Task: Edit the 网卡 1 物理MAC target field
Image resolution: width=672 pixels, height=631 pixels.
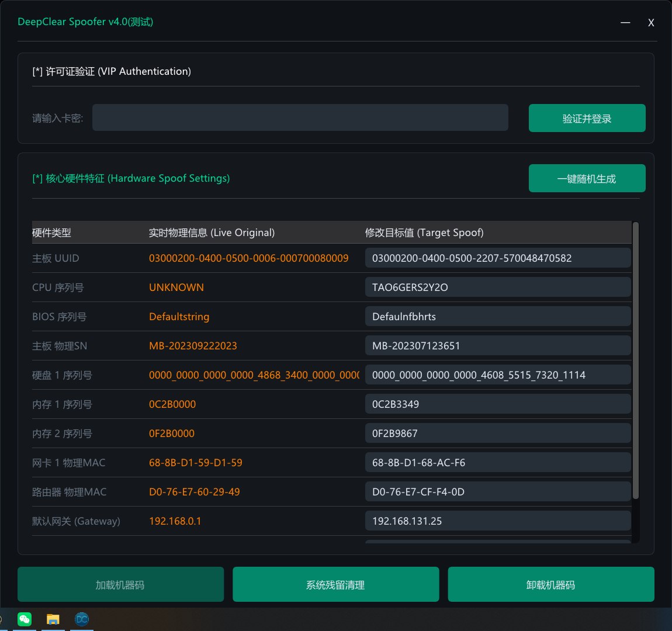Action: (497, 462)
